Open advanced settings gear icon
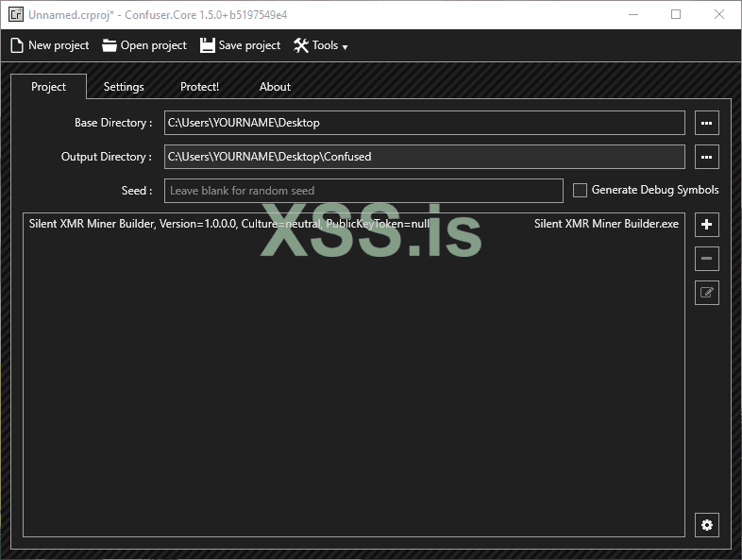The width and height of the screenshot is (742, 560). pyautogui.click(x=706, y=525)
